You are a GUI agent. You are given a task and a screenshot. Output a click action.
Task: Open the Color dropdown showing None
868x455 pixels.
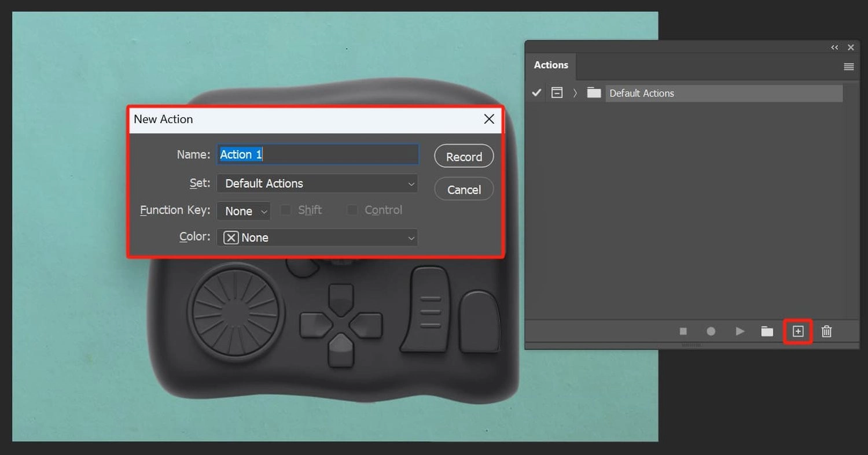317,238
